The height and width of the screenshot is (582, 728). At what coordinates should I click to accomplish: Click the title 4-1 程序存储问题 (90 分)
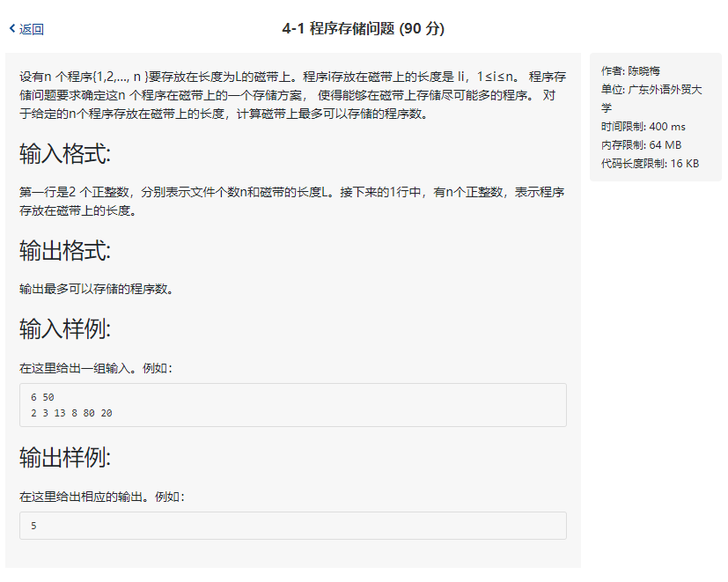coord(363,28)
